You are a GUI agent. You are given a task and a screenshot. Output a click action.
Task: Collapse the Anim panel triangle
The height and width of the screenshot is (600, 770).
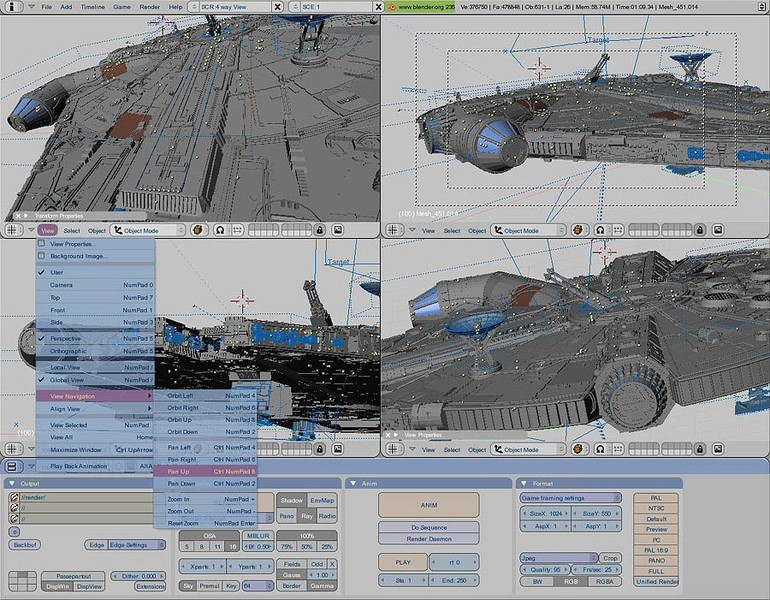[353, 483]
